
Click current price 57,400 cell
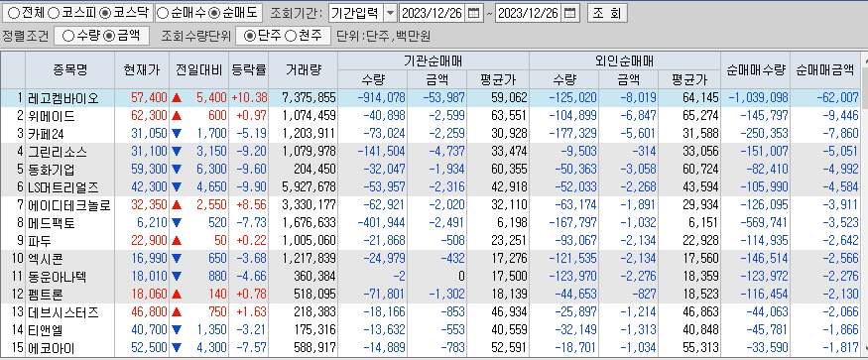tap(142, 98)
